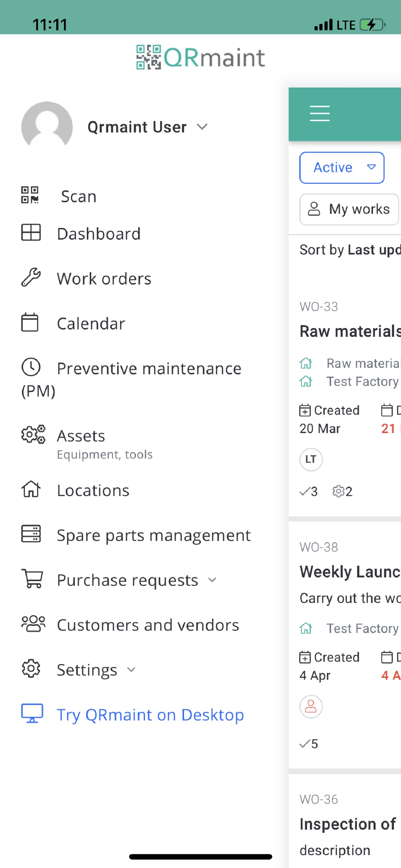Tap the Work orders wrench icon
Image resolution: width=401 pixels, height=868 pixels.
click(x=31, y=277)
